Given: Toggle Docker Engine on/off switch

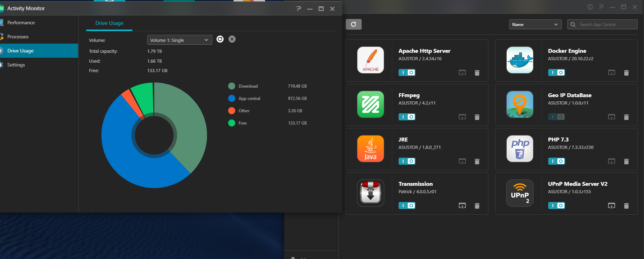Looking at the screenshot, I should point(557,72).
